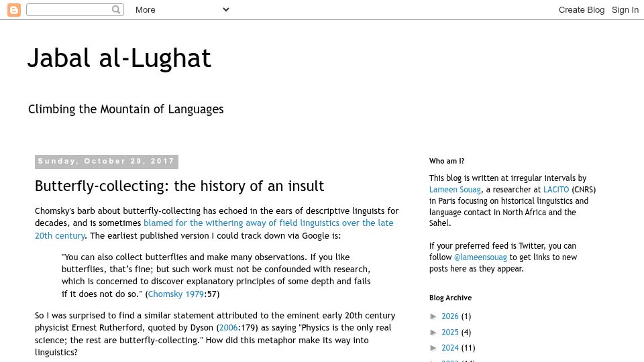Screen dimensions: 644x362
Task: Click the tagline Climbing the Mountain of Languages
Action: click(125, 109)
